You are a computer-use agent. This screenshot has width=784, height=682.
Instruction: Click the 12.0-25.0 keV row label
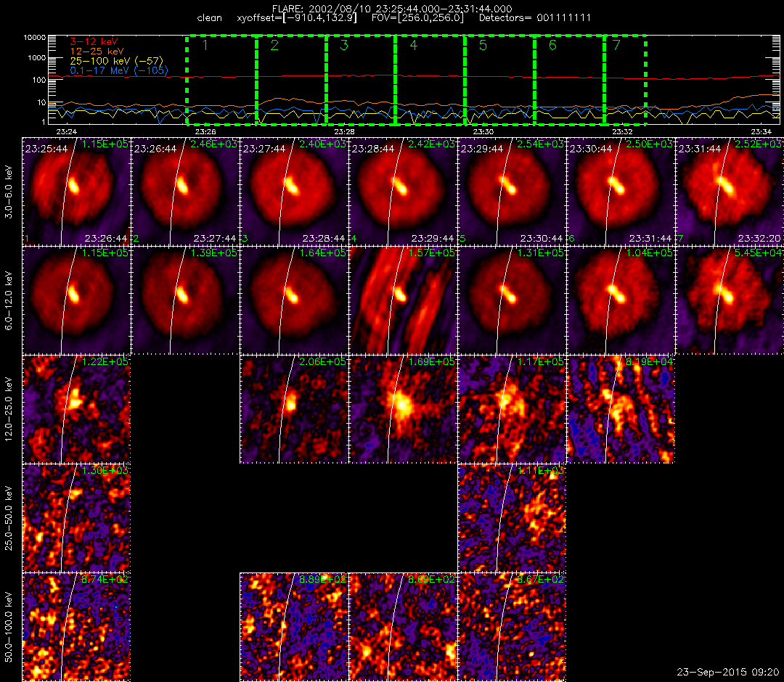pos(9,410)
